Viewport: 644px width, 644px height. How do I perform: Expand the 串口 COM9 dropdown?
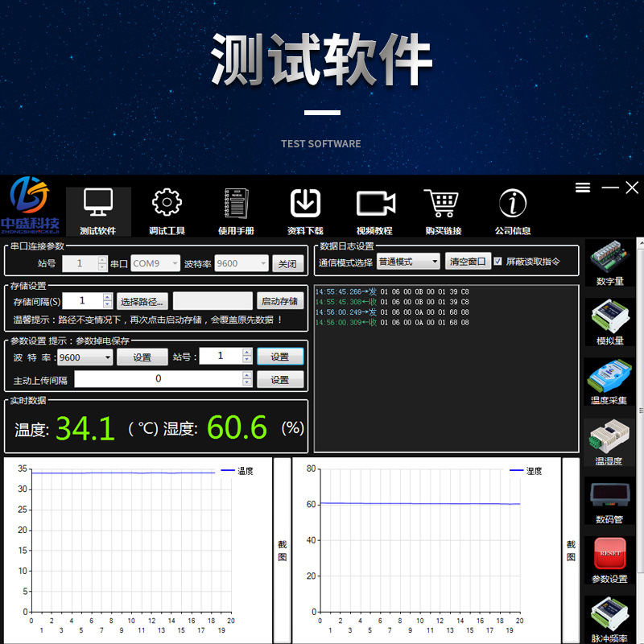[x=155, y=263]
